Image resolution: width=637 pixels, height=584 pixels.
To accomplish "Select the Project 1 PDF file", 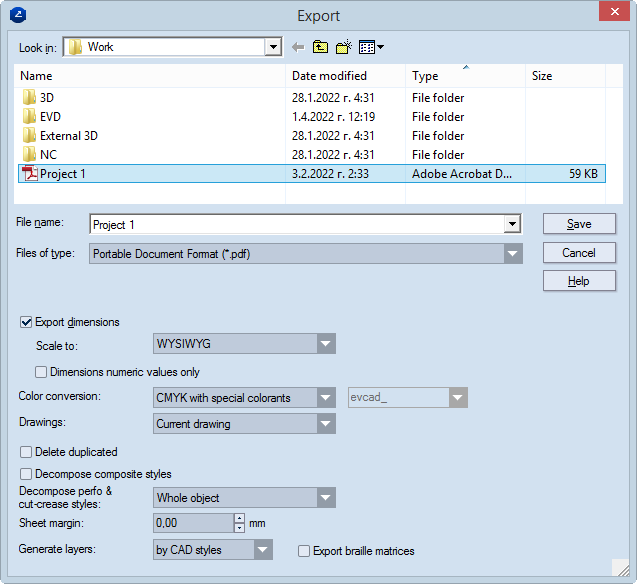I will pyautogui.click(x=62, y=174).
